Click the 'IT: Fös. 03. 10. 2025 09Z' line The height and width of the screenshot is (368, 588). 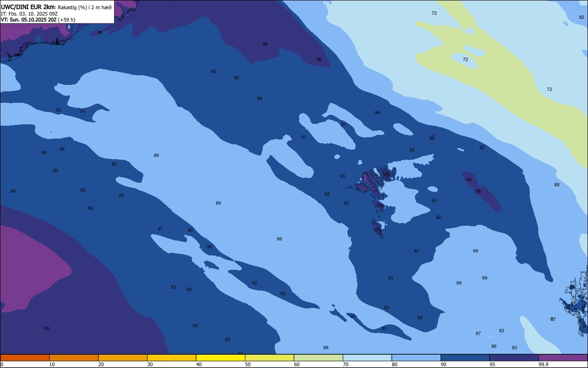pos(29,14)
